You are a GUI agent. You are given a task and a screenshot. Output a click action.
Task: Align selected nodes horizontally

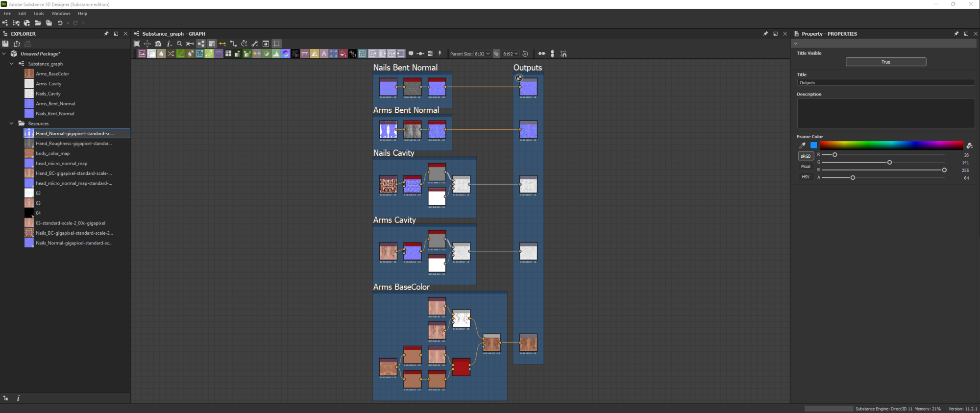coord(542,54)
